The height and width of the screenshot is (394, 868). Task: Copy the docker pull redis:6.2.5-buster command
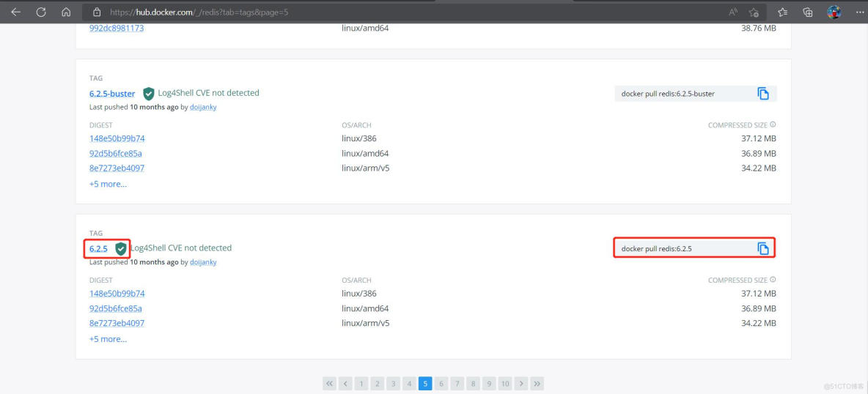coord(763,94)
